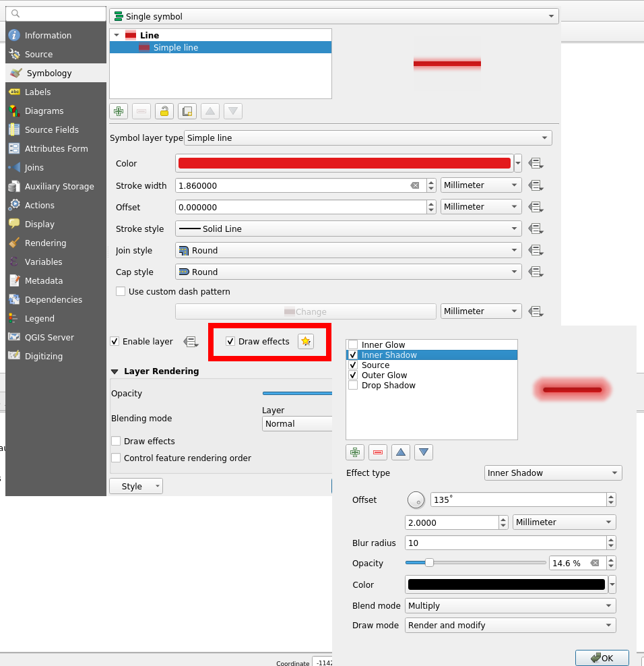Click the OK button
This screenshot has height=666, width=644.
[602, 658]
